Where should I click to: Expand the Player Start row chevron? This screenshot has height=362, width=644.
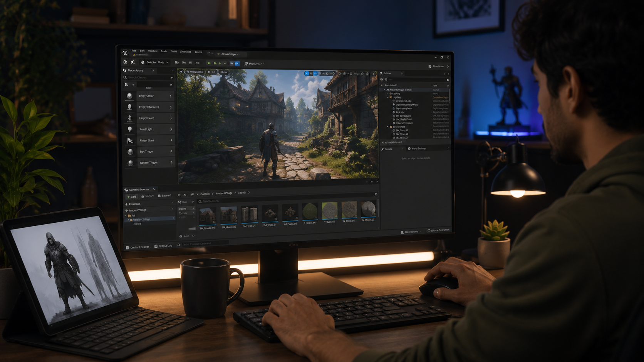[171, 140]
